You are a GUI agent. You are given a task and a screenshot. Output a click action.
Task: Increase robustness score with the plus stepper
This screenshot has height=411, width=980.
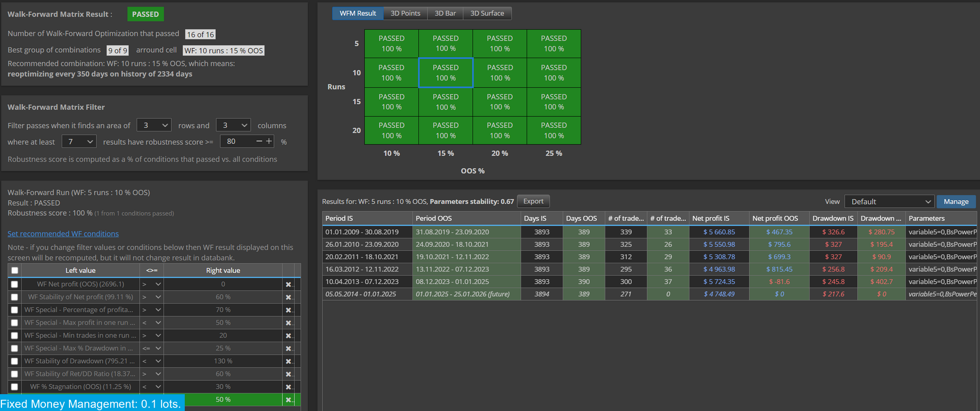pyautogui.click(x=269, y=141)
